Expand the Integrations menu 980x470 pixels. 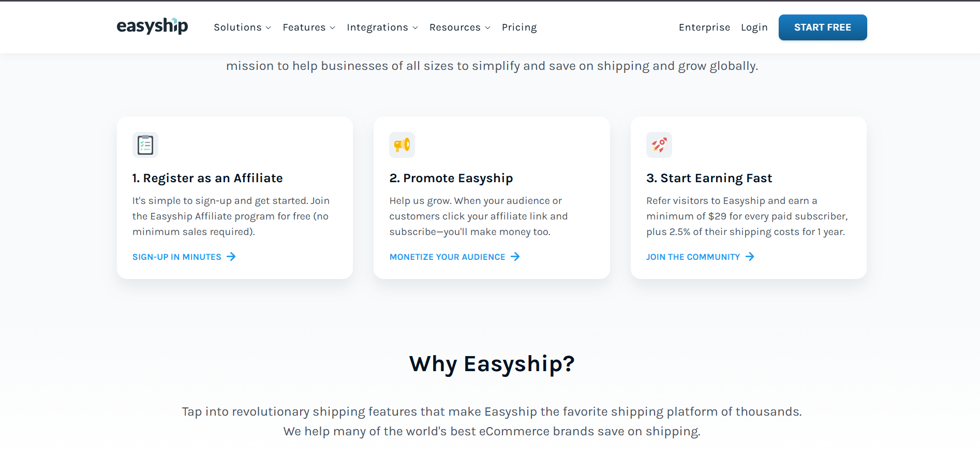(x=382, y=27)
